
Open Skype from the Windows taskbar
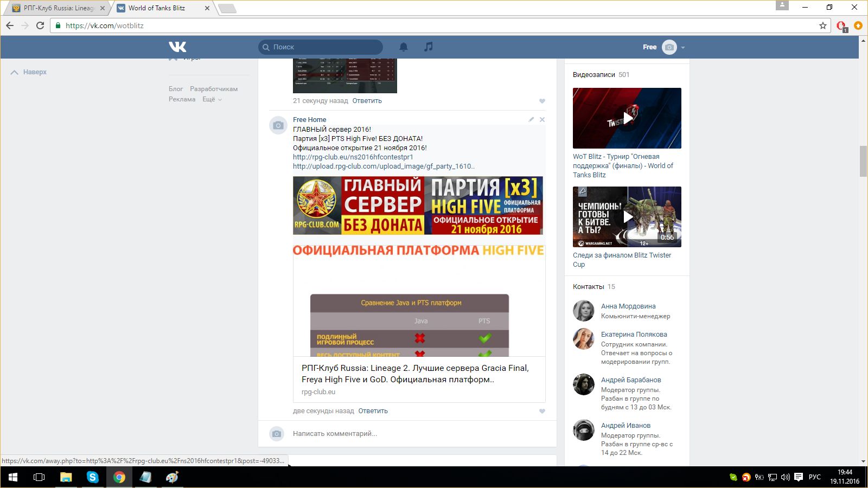[93, 477]
